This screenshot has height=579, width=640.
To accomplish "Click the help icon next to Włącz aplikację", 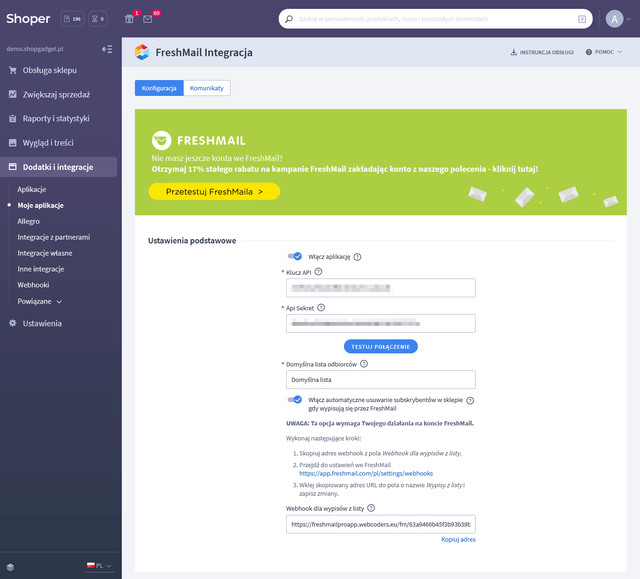I will click(357, 257).
